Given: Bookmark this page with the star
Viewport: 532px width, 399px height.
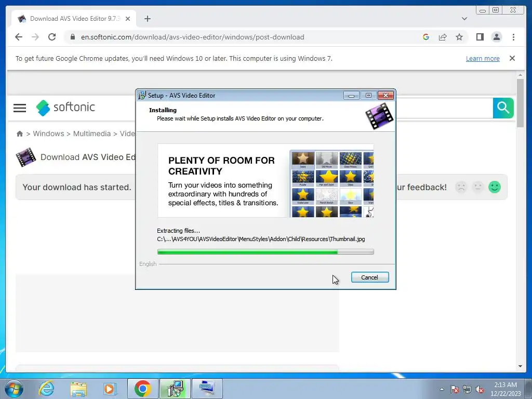Looking at the screenshot, I should point(459,37).
